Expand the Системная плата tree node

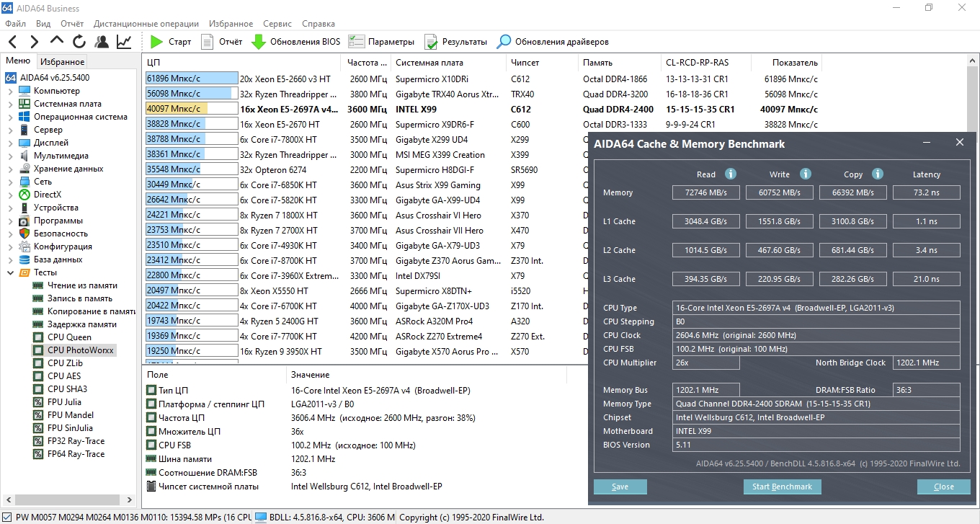(x=10, y=104)
